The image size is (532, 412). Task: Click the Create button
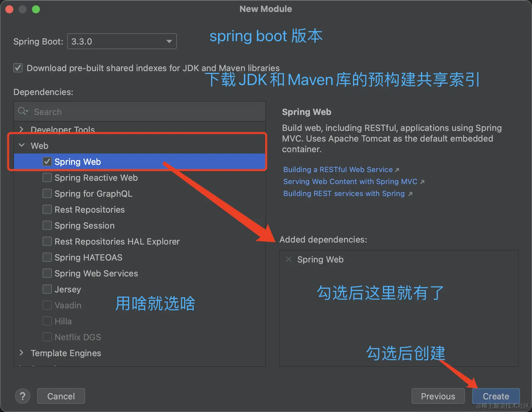tap(496, 396)
